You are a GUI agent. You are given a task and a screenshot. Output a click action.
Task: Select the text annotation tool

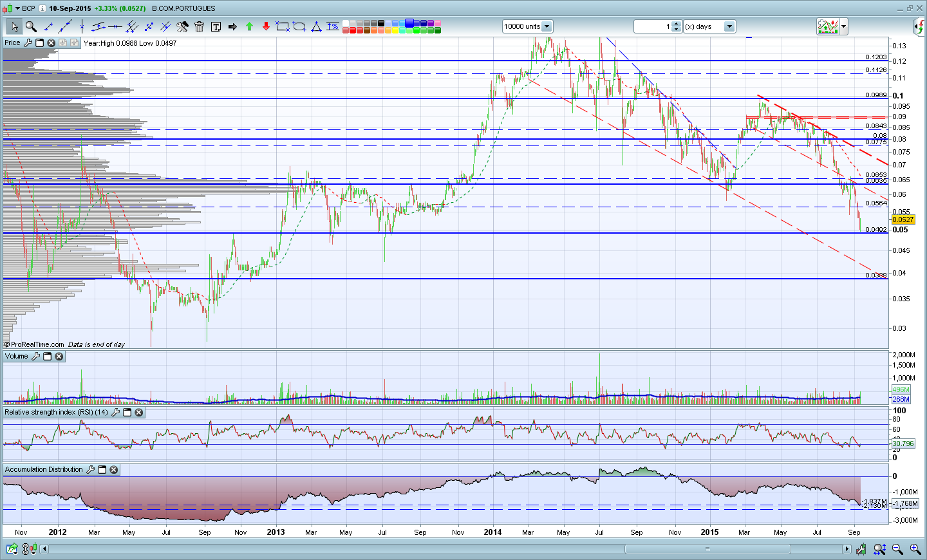coord(216,26)
